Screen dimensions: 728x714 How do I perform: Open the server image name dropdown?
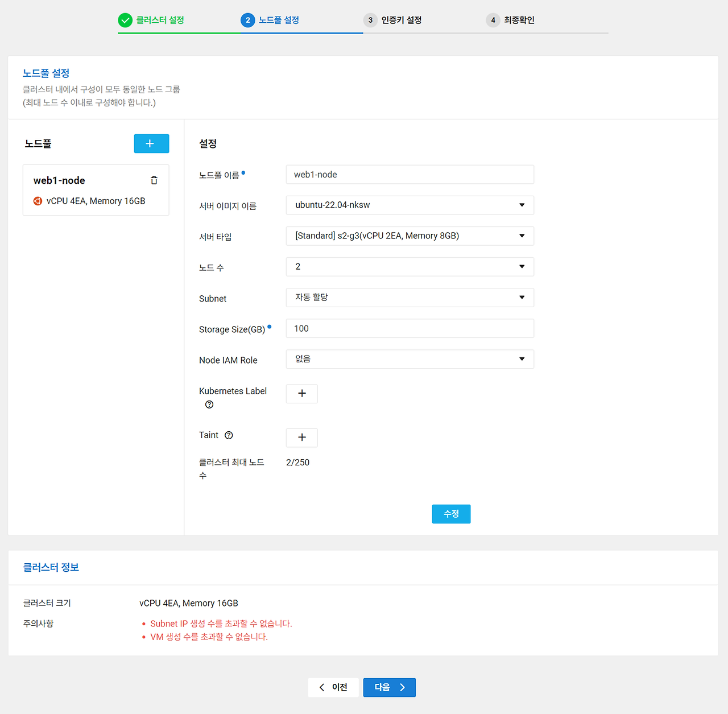(x=409, y=205)
